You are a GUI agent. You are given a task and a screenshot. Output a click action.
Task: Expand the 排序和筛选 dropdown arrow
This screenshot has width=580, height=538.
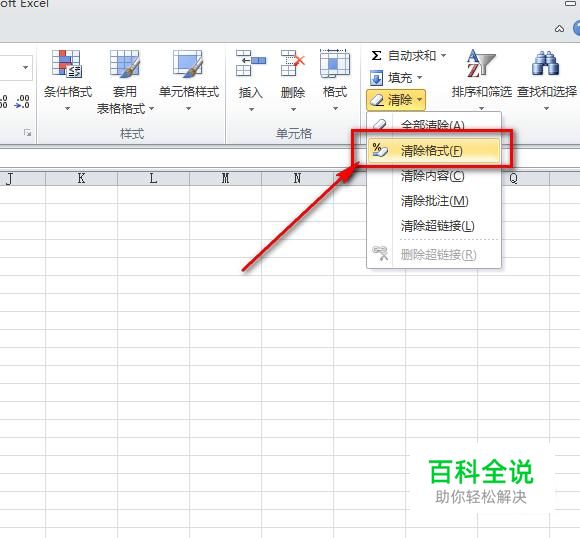(481, 108)
